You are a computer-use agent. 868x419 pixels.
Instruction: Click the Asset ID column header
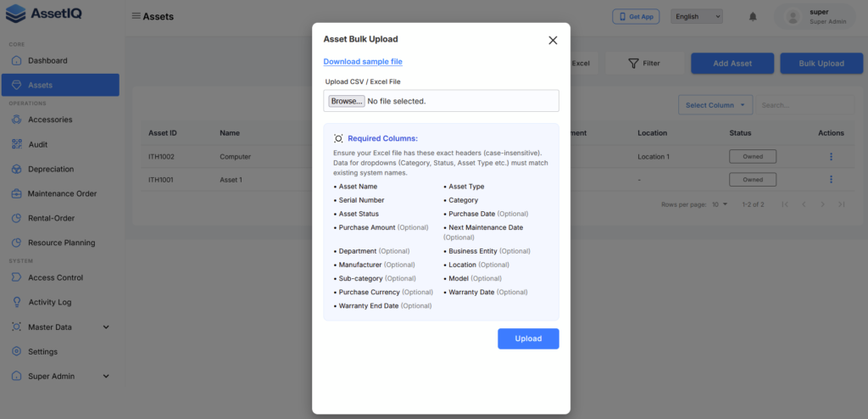click(x=162, y=133)
